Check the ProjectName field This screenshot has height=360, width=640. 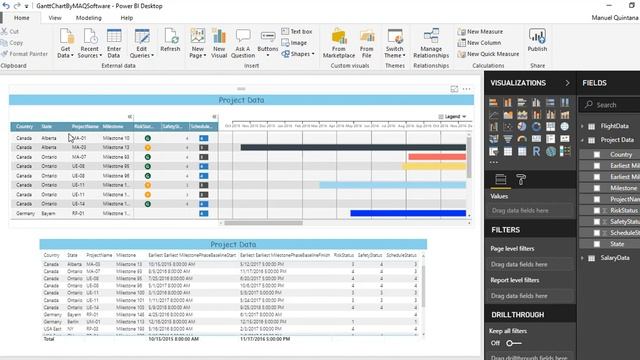click(597, 199)
